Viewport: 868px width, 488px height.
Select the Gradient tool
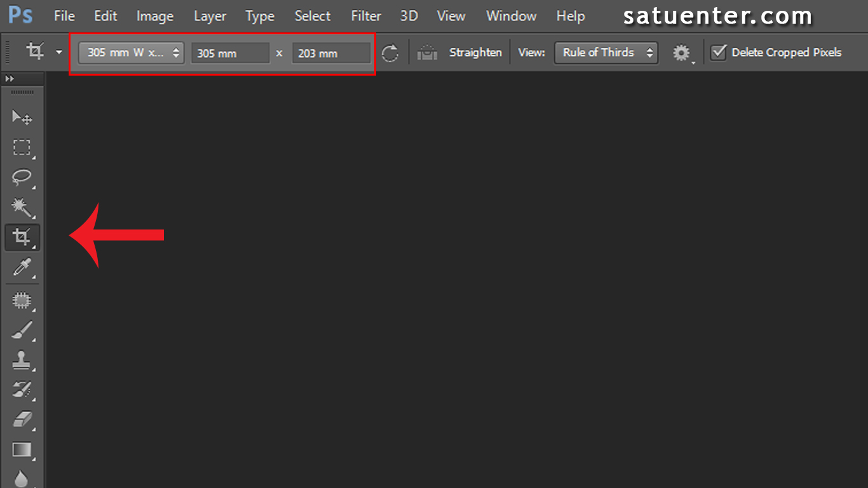(22, 450)
